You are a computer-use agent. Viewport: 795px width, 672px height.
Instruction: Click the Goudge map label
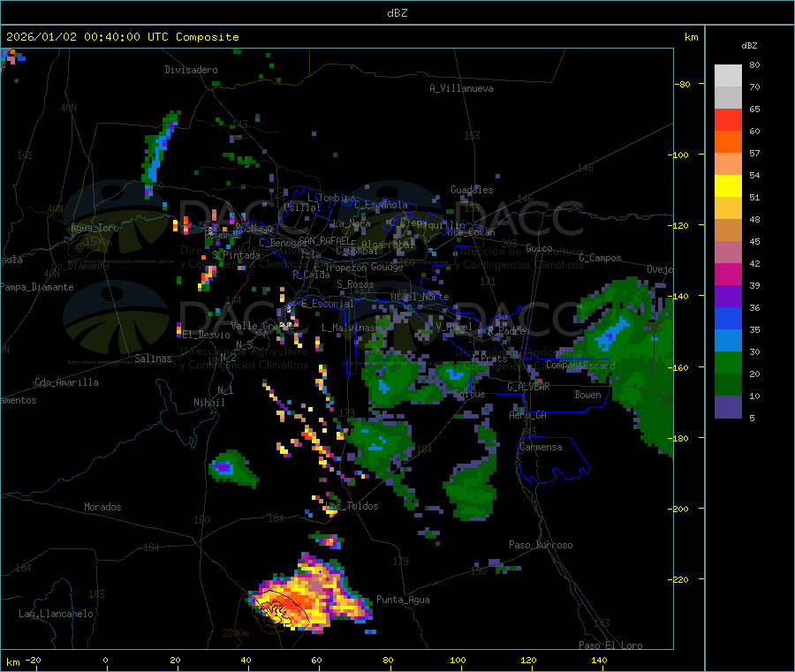pyautogui.click(x=387, y=267)
